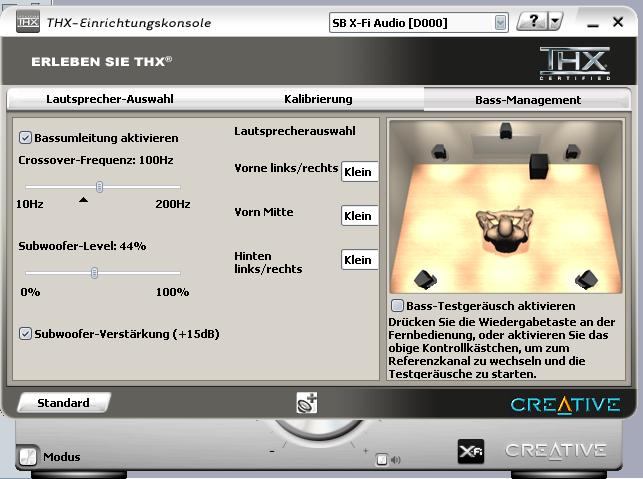
Task: Click the X-Fi logo icon
Action: 471,452
